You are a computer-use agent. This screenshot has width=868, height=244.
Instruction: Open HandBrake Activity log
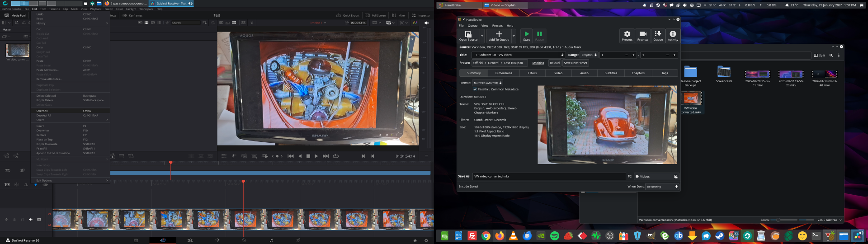coord(673,36)
